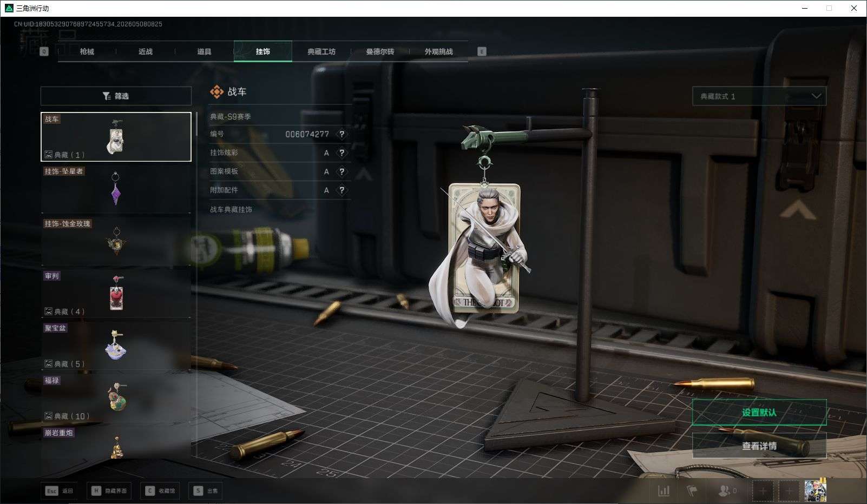Image resolution: width=867 pixels, height=504 pixels.
Task: Open the bar chart stats icon
Action: click(x=664, y=490)
